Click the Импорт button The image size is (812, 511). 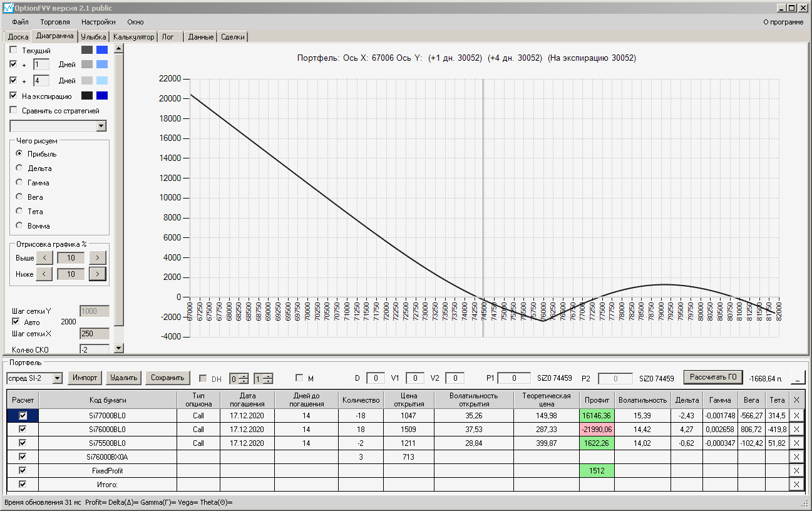85,378
